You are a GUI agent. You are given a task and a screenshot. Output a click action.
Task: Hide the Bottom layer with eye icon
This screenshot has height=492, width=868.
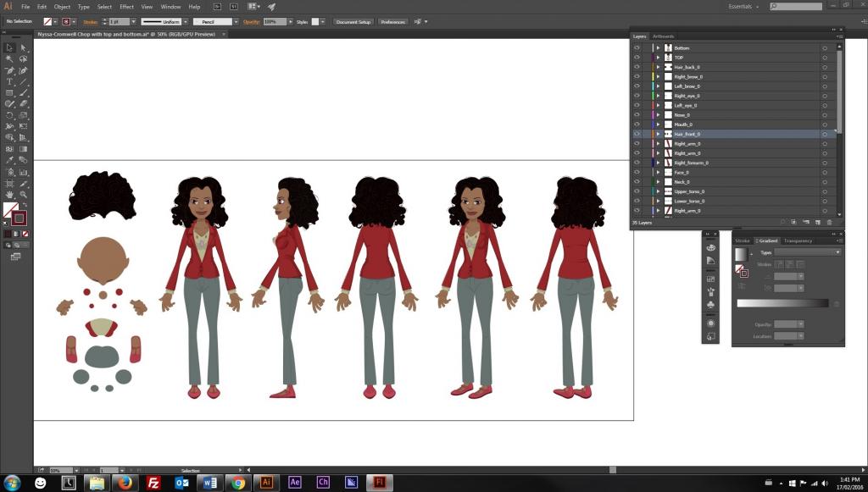tap(637, 48)
